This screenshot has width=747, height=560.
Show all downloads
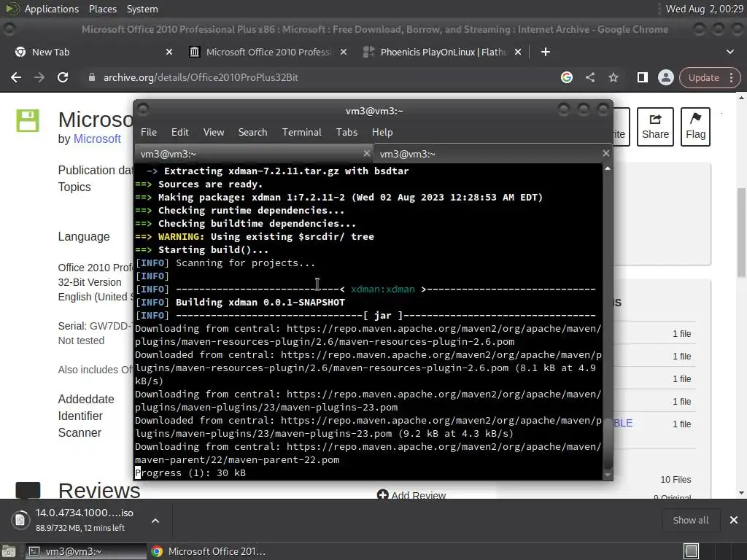(690, 520)
